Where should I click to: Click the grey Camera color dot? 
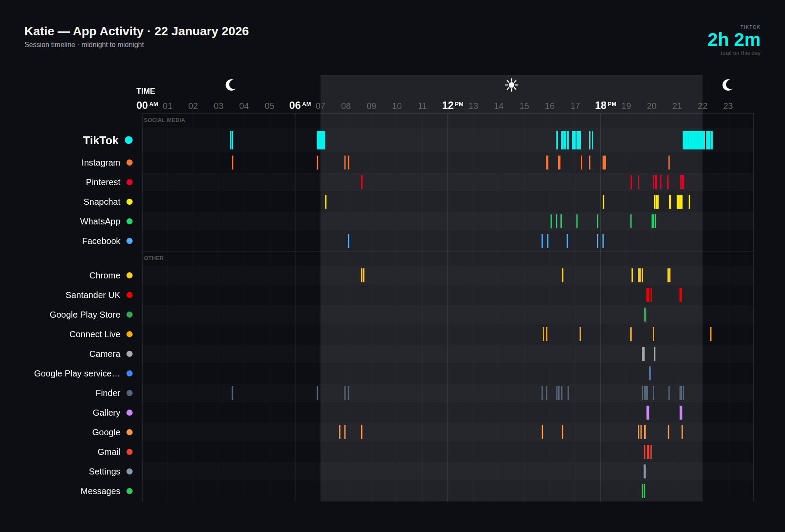point(130,354)
